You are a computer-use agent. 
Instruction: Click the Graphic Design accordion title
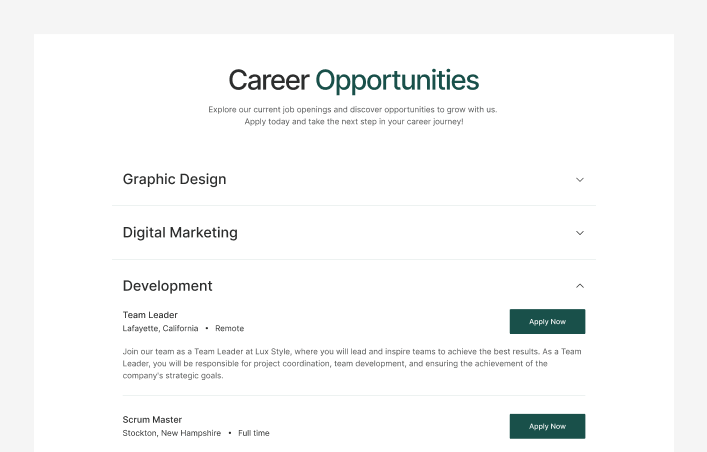[174, 180]
